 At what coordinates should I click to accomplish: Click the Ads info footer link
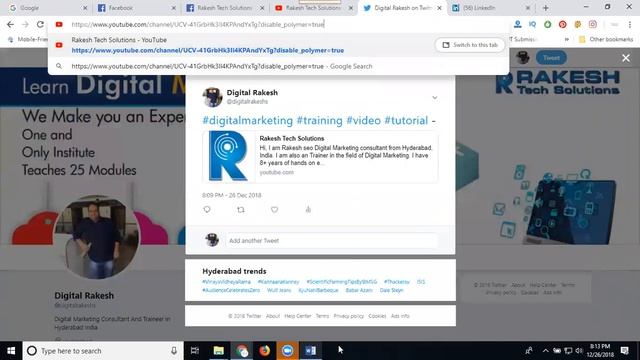click(400, 316)
